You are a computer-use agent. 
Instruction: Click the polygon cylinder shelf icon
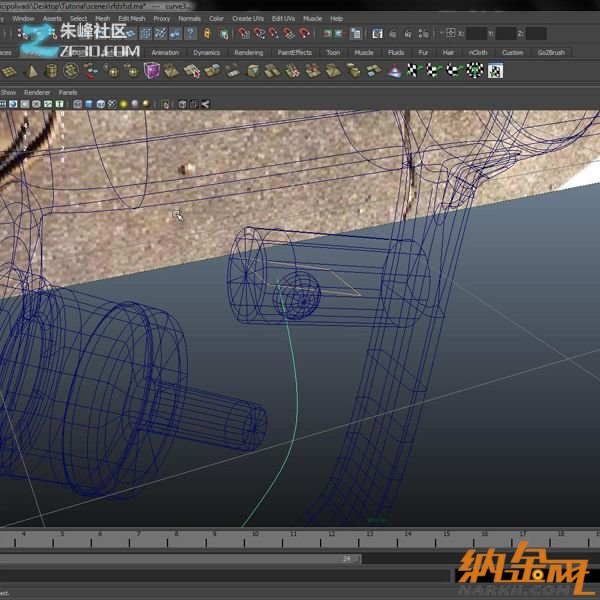coord(51,71)
